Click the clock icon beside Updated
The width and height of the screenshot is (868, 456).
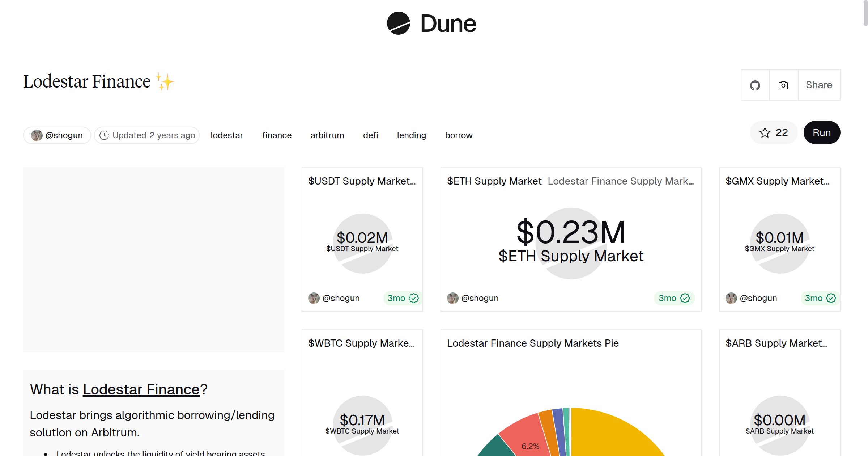104,135
